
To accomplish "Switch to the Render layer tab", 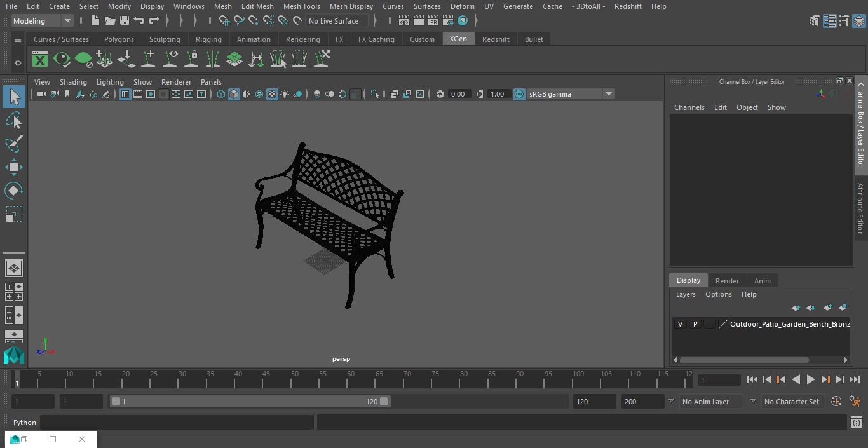I will [x=727, y=281].
